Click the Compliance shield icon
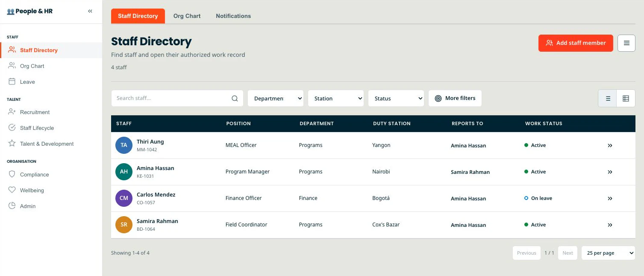The width and height of the screenshot is (644, 276). [12, 174]
